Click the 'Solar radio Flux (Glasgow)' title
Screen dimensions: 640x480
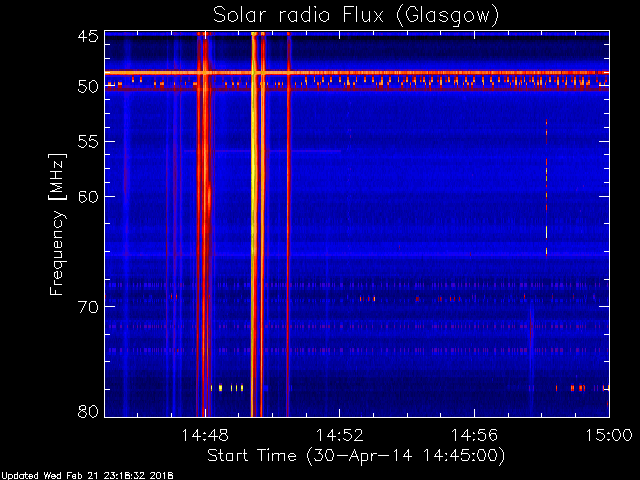[x=356, y=16]
